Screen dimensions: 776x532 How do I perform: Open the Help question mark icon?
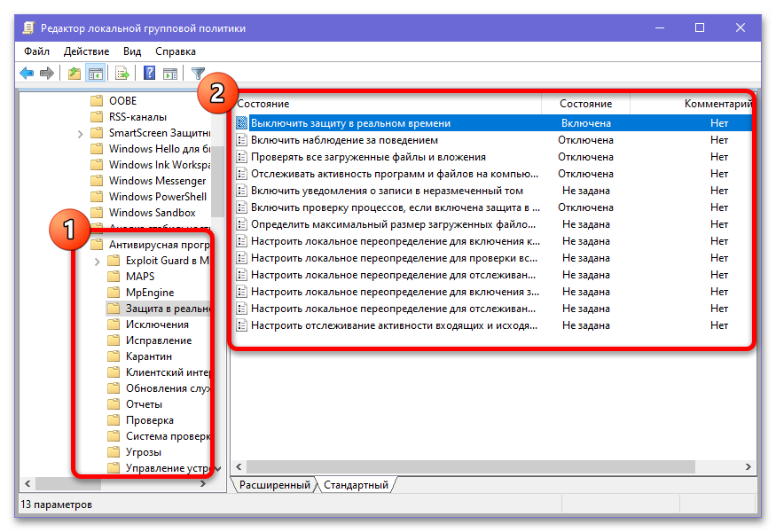(150, 74)
